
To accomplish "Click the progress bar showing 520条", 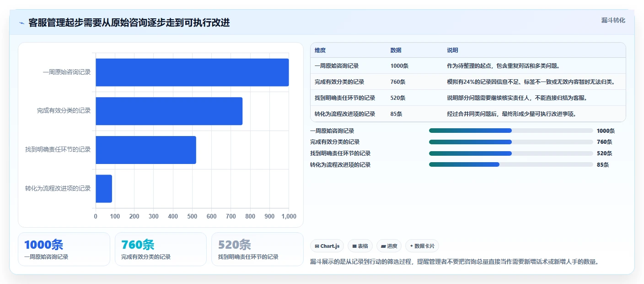I will click(x=511, y=153).
